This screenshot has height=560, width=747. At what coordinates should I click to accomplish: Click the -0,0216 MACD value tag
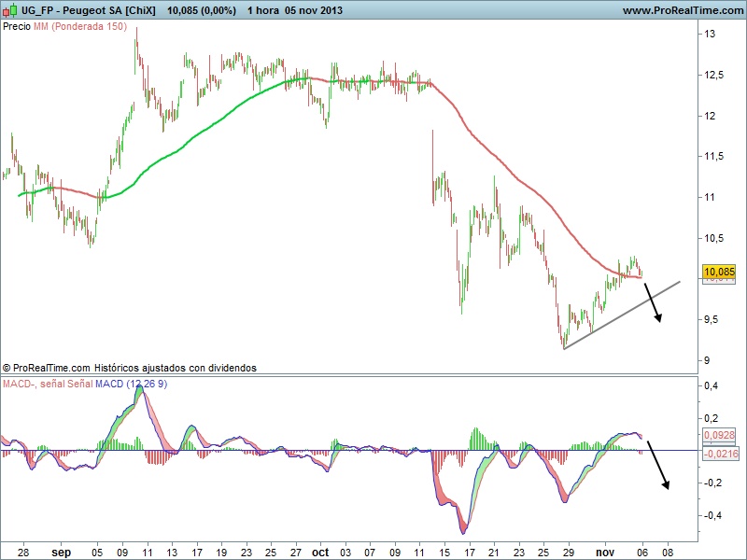point(721,454)
